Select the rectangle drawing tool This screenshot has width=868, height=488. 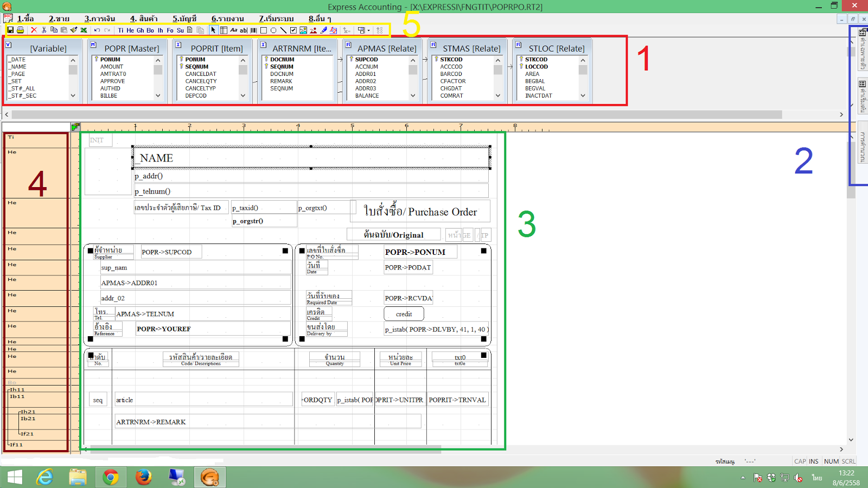point(263,30)
